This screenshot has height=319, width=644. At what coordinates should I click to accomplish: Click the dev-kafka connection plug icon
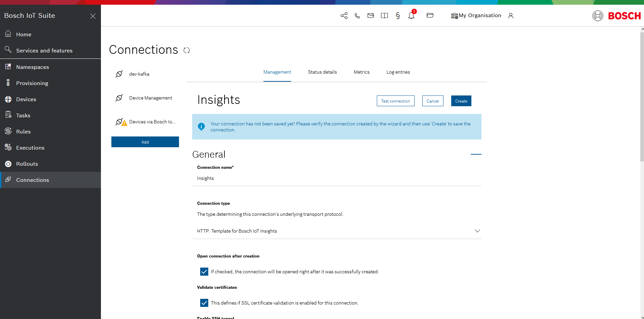(x=119, y=74)
